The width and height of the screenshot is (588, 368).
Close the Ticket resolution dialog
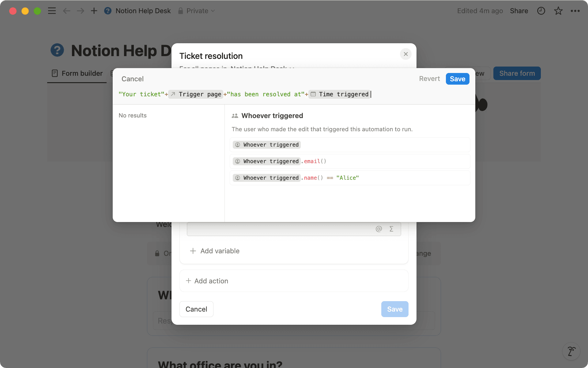405,54
